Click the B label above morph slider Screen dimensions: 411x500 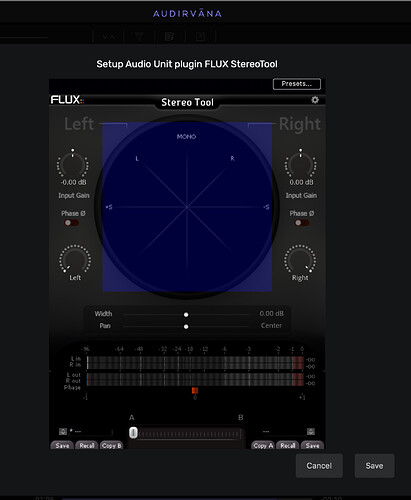(x=241, y=418)
